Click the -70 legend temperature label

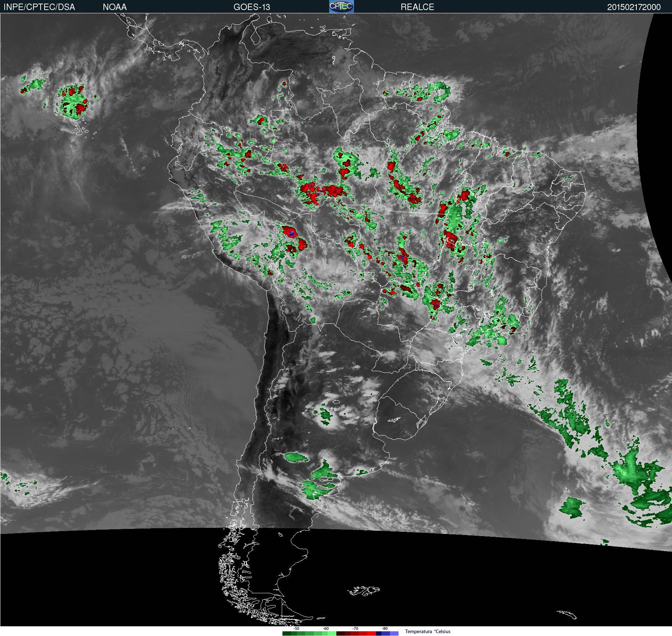coord(355,628)
